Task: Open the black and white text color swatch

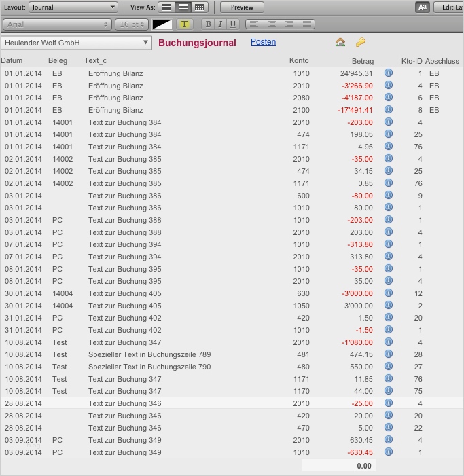Action: tap(162, 24)
